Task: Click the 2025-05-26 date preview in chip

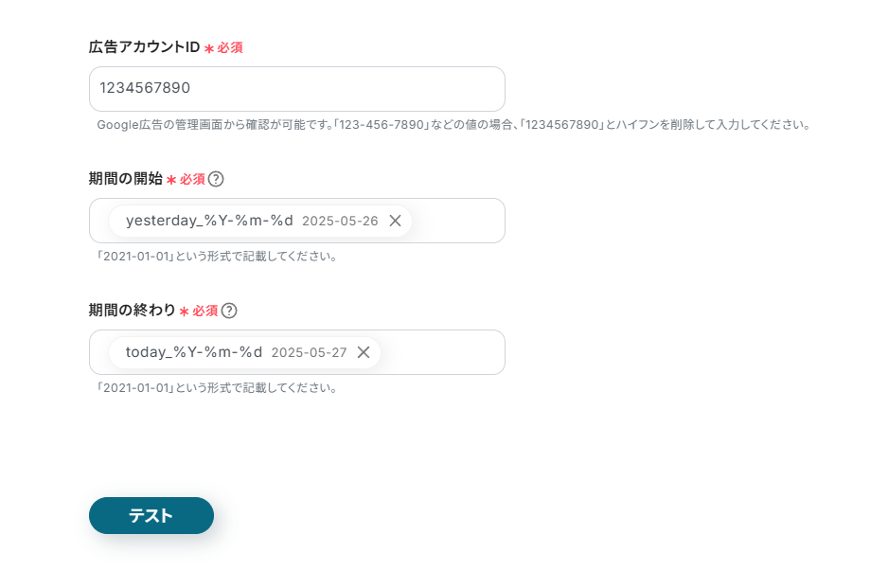Action: pos(340,222)
